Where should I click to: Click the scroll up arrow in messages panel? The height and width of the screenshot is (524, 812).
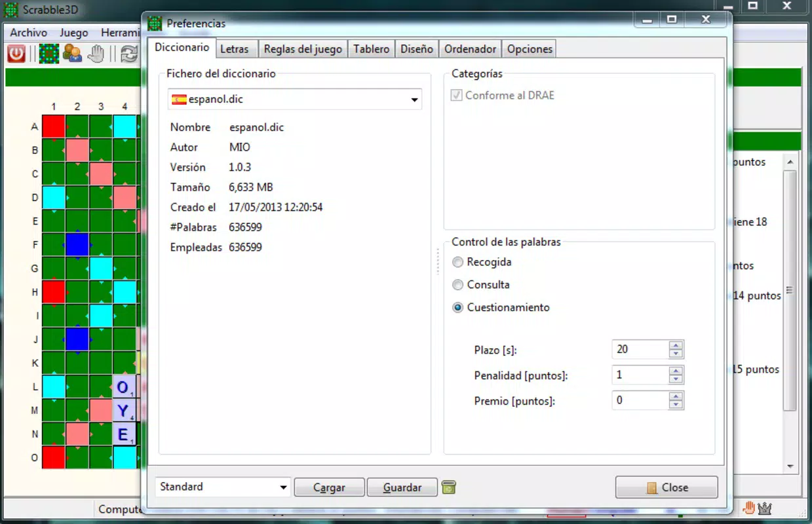click(x=790, y=162)
